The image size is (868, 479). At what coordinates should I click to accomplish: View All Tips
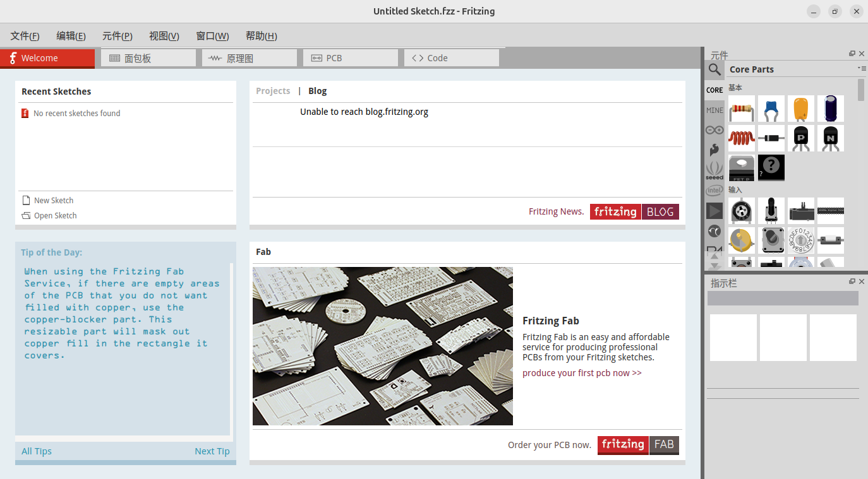(x=37, y=451)
